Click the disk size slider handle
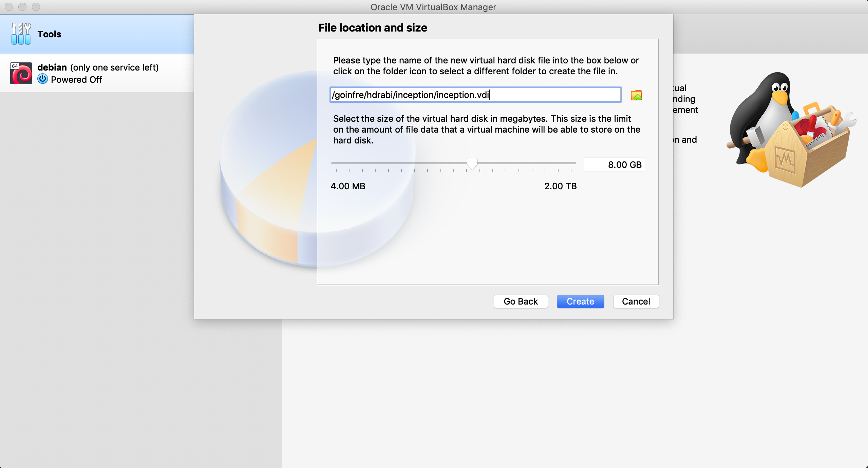This screenshot has height=468, width=868. 472,164
